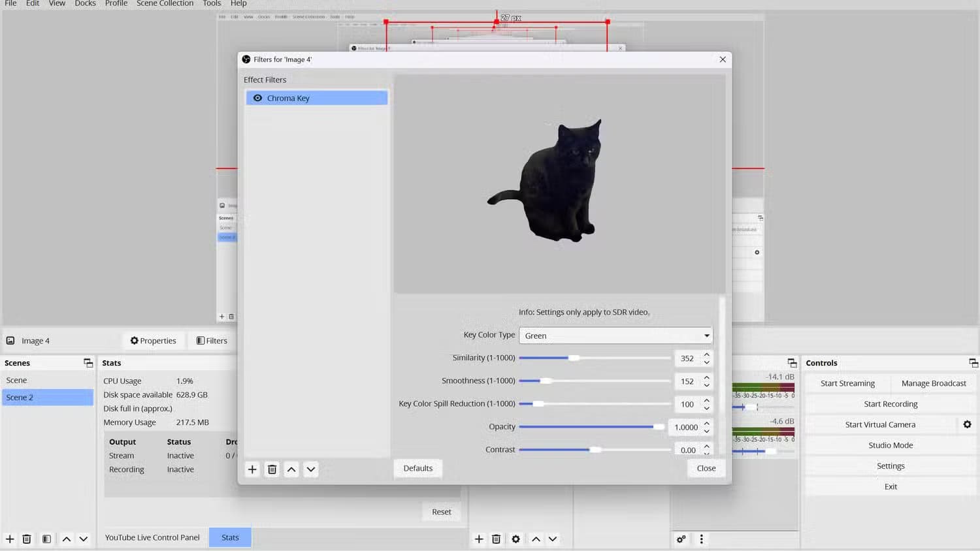Click the Similarity value field 352
The width and height of the screenshot is (980, 551).
click(687, 358)
